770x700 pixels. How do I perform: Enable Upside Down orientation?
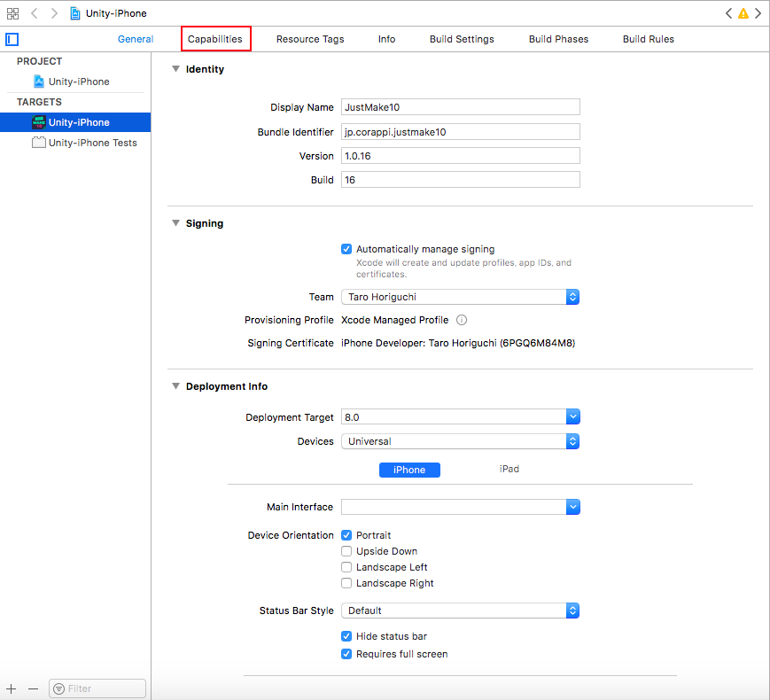(x=346, y=551)
